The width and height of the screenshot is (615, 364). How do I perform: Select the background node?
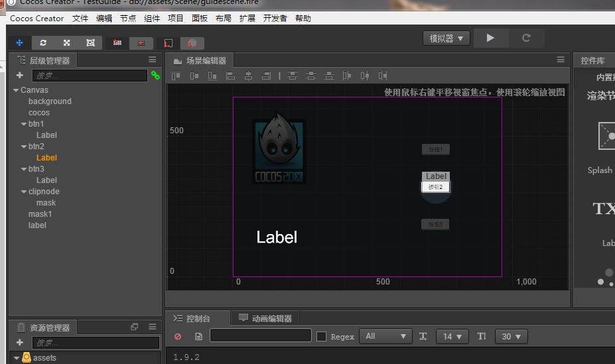50,101
